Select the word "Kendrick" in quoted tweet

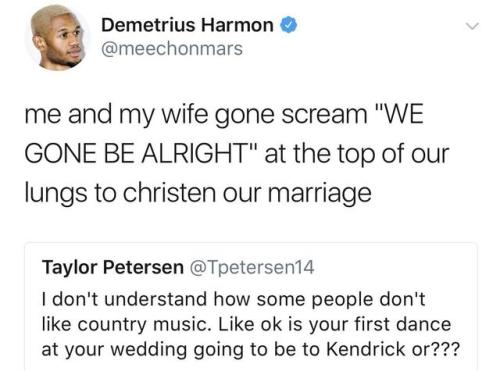365,349
